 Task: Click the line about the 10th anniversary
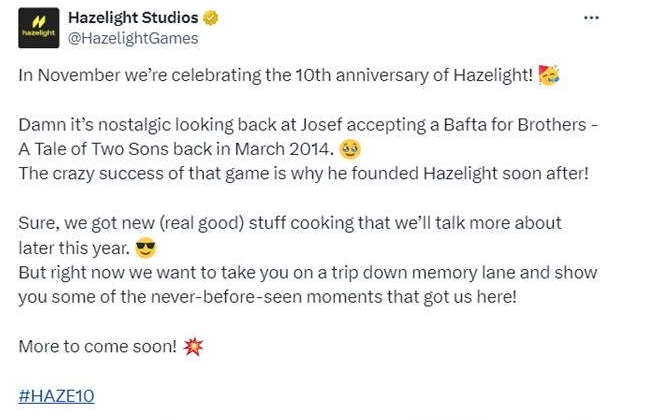pyautogui.click(x=276, y=75)
